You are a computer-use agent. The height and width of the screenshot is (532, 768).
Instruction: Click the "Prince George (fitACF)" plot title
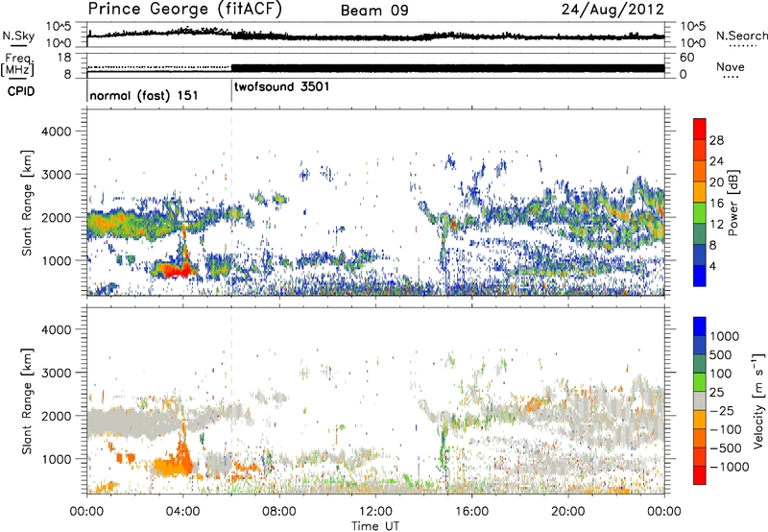click(185, 9)
